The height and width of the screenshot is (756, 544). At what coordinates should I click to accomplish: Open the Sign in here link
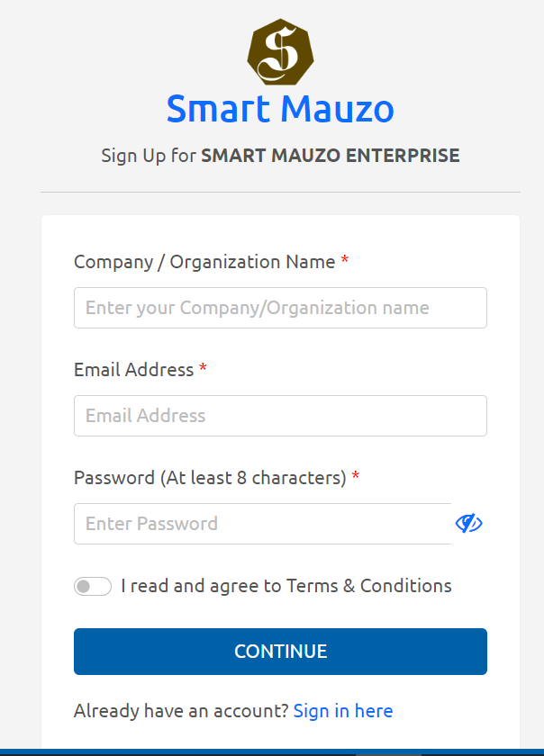[x=343, y=711]
